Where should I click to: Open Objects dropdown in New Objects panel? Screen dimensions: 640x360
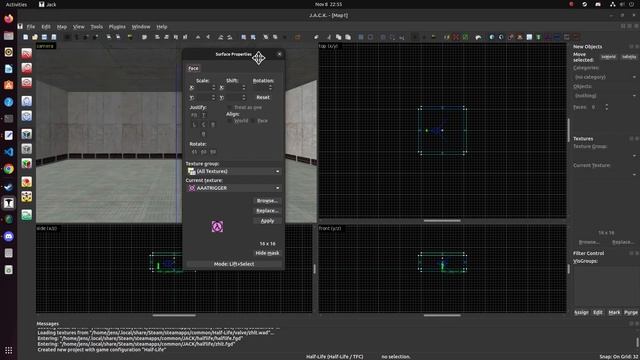pos(604,96)
